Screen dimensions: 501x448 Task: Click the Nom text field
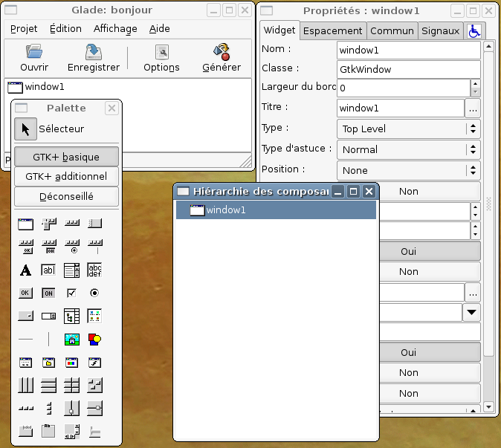pyautogui.click(x=408, y=50)
